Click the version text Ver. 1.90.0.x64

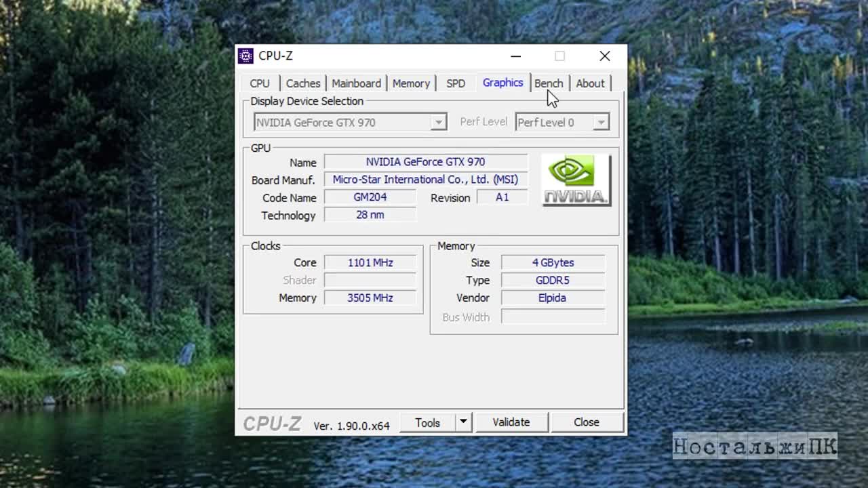(351, 426)
